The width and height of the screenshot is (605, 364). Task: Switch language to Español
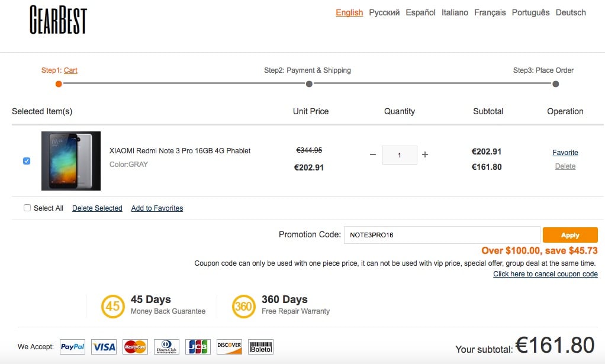tap(420, 12)
